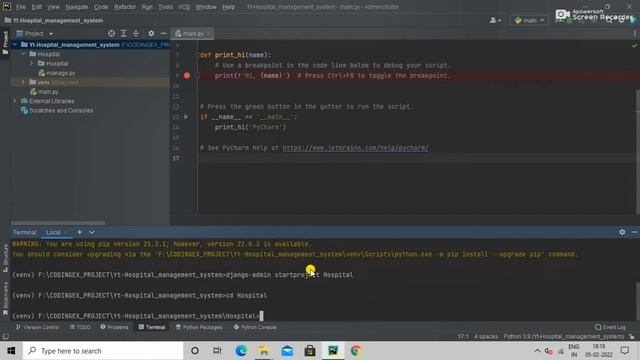640x360 pixels.
Task: Hide the Project tool window
Action: point(163,33)
